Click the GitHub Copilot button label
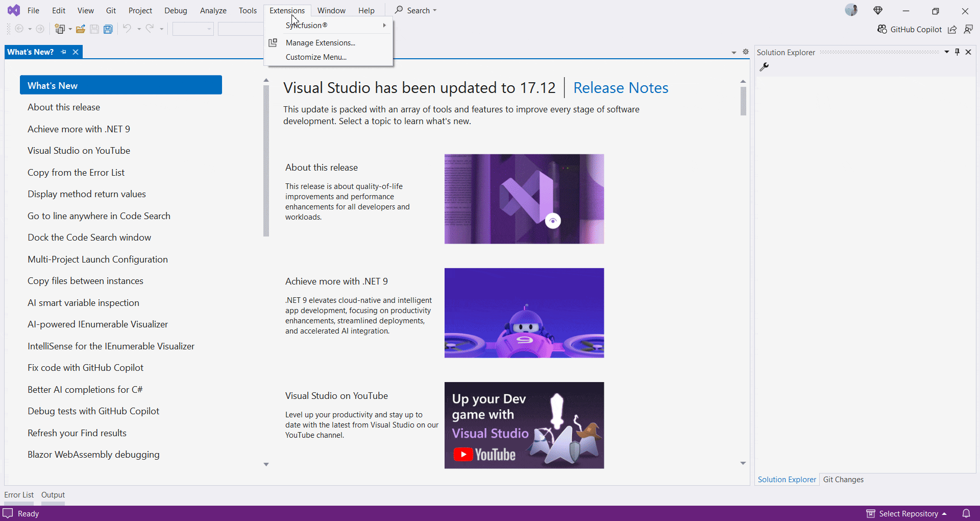This screenshot has height=521, width=980. [x=916, y=30]
